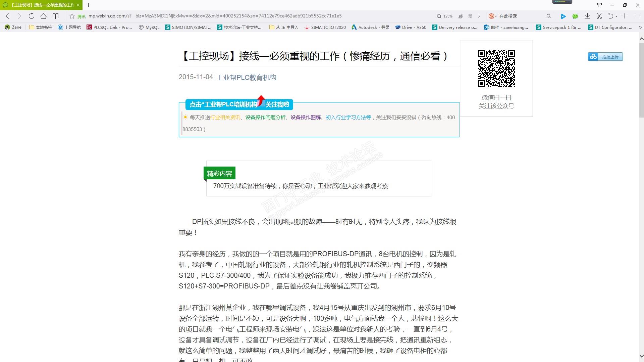Open the reading mode book icon

56,16
